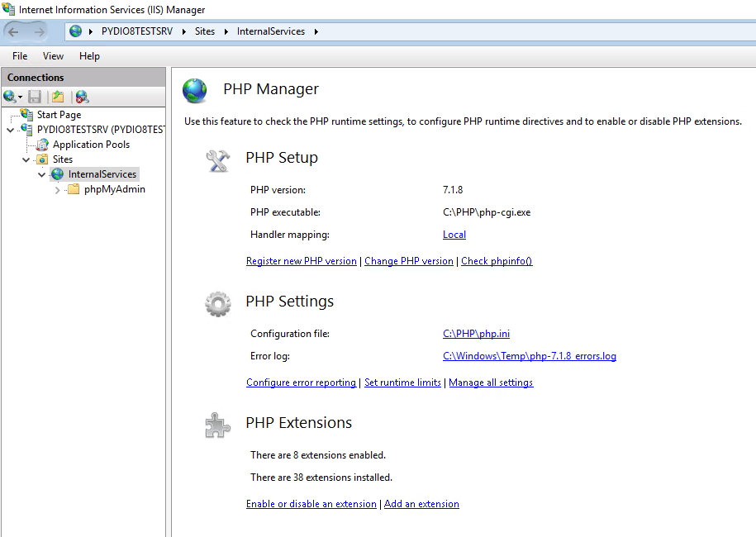Click Enable or disable an extension link
This screenshot has width=756, height=537.
[311, 504]
